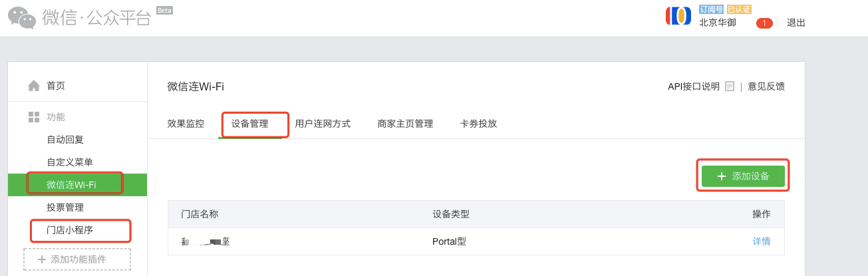Click the grid icon next to 功能

point(34,117)
